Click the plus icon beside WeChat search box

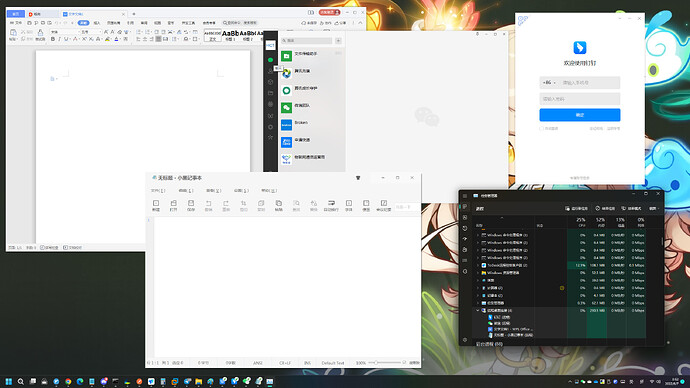[x=338, y=40]
